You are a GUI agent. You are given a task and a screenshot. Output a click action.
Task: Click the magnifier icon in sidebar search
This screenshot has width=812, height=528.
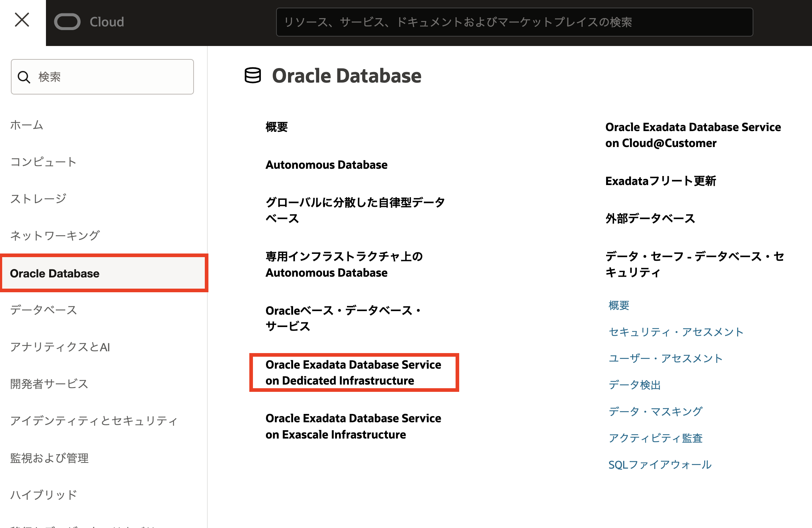click(24, 77)
